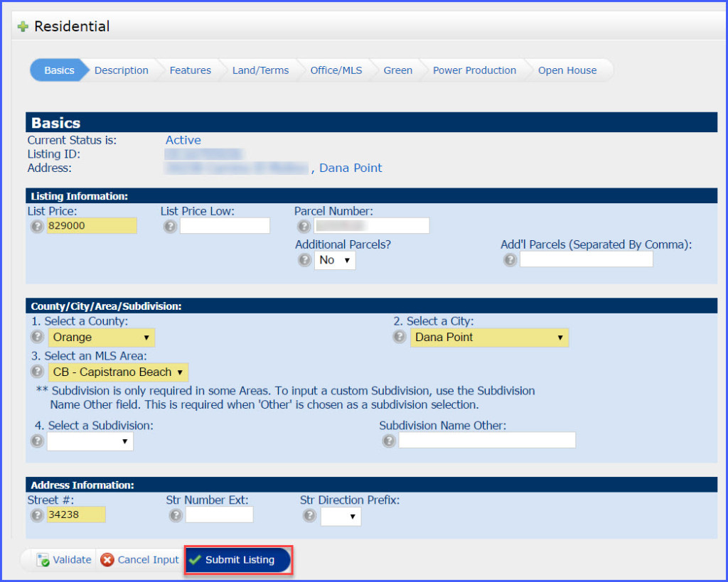The height and width of the screenshot is (582, 728).
Task: Click the green plus icon beside Residential
Action: coord(23,26)
